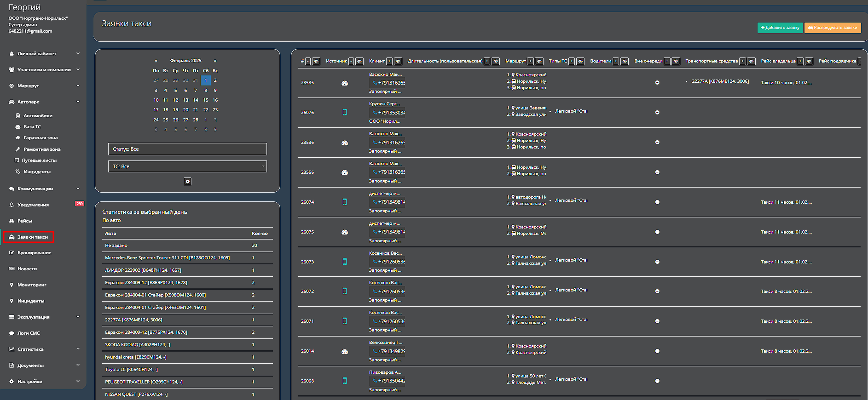Image resolution: width=868 pixels, height=400 pixels.
Task: Click the minus button beside the Источник column header
Action: [x=351, y=61]
